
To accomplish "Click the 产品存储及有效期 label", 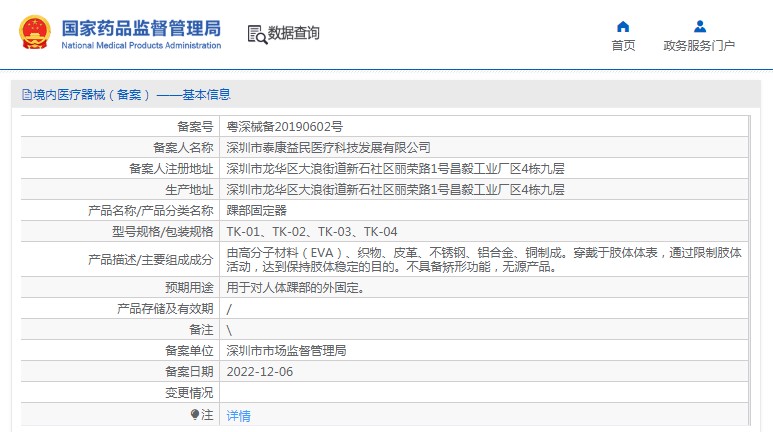I will [165, 309].
